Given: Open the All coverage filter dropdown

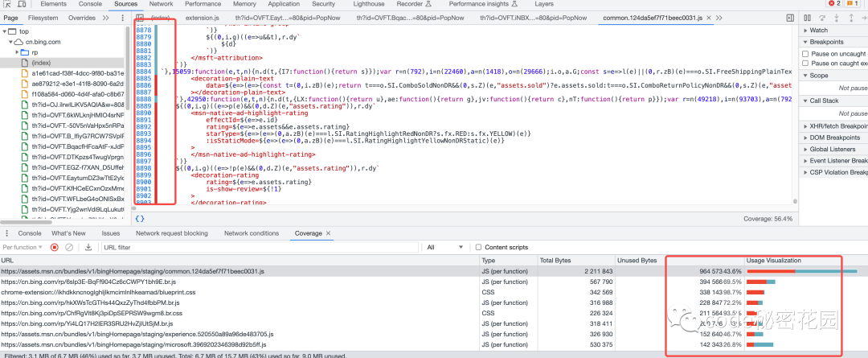Looking at the screenshot, I should click(445, 247).
